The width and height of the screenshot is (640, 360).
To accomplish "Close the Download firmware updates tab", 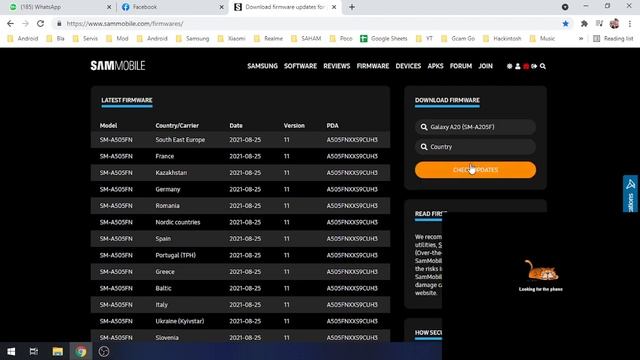I will click(x=334, y=7).
